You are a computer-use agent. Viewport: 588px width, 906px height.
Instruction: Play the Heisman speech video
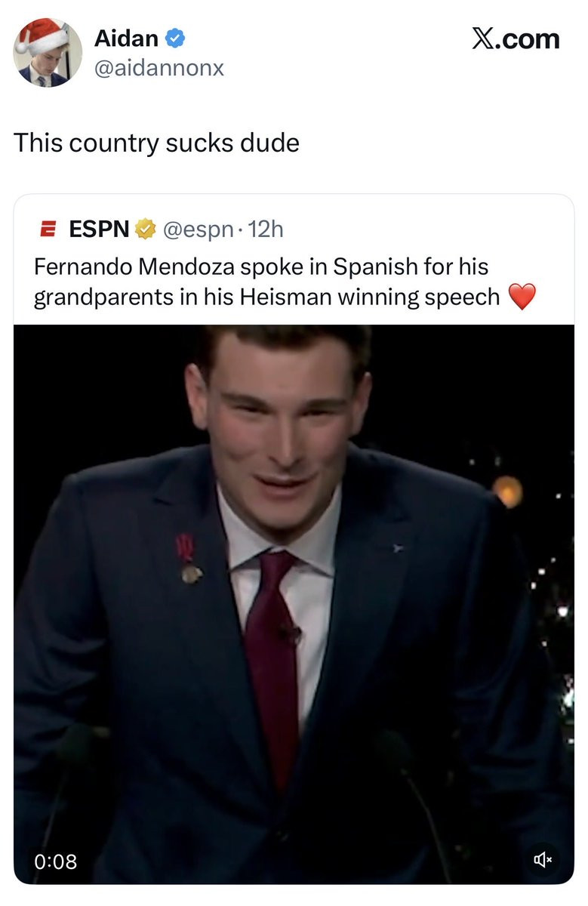(294, 604)
